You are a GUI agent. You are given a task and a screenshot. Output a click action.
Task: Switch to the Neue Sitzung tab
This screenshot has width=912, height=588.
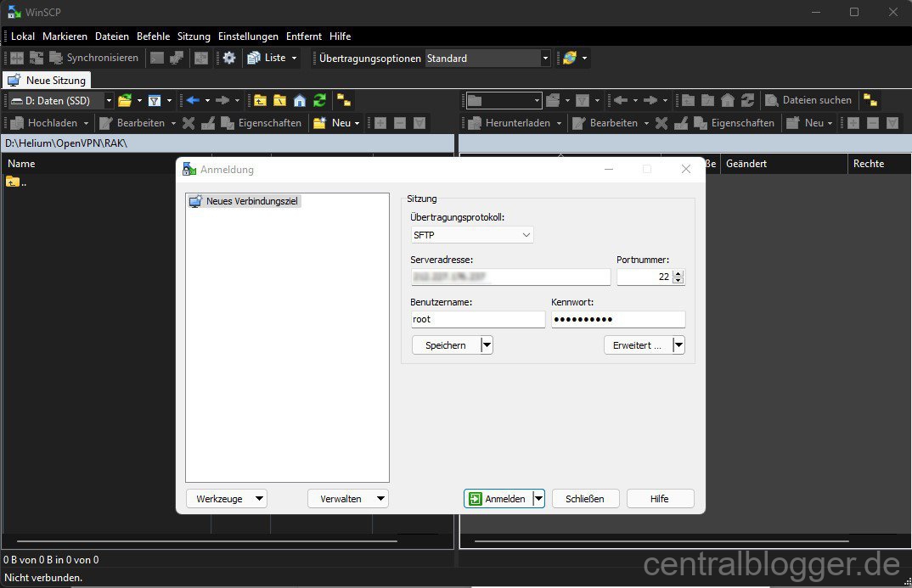47,79
